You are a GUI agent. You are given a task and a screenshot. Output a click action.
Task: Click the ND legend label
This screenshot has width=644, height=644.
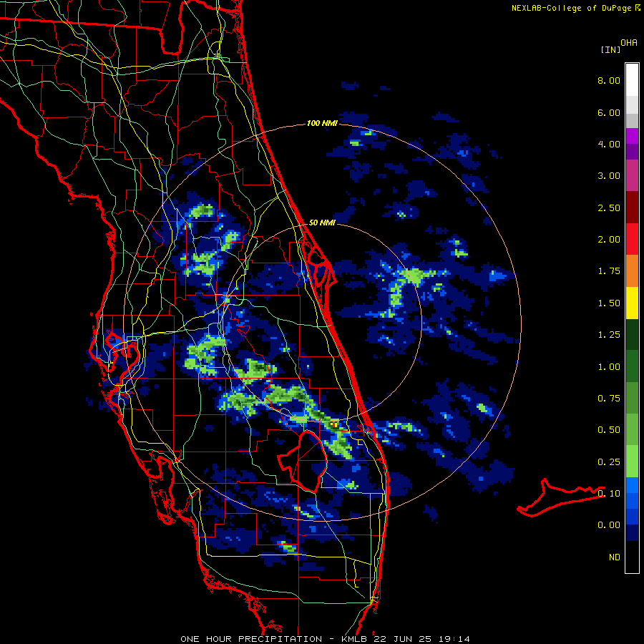[x=615, y=557]
